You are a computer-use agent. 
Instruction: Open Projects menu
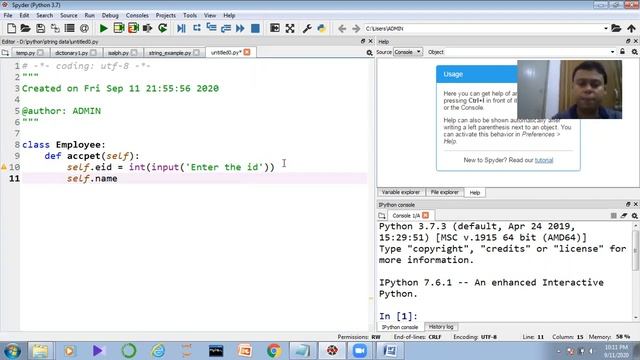pyautogui.click(x=165, y=15)
